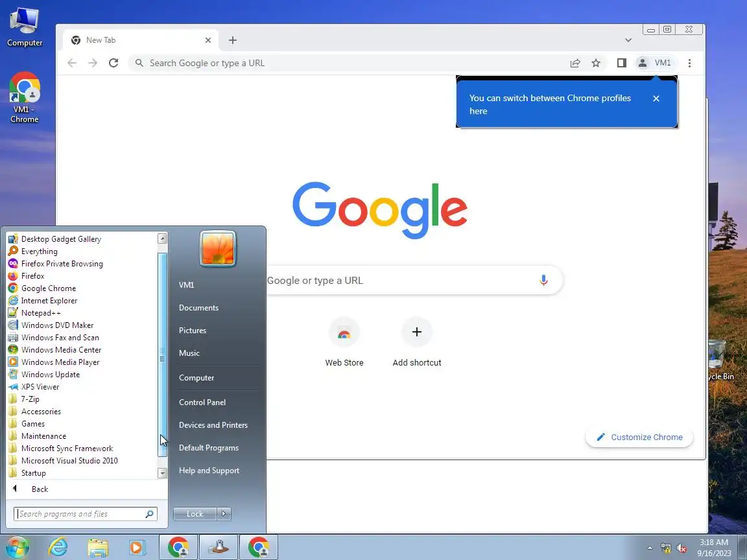Open Default Programs

[x=209, y=448]
